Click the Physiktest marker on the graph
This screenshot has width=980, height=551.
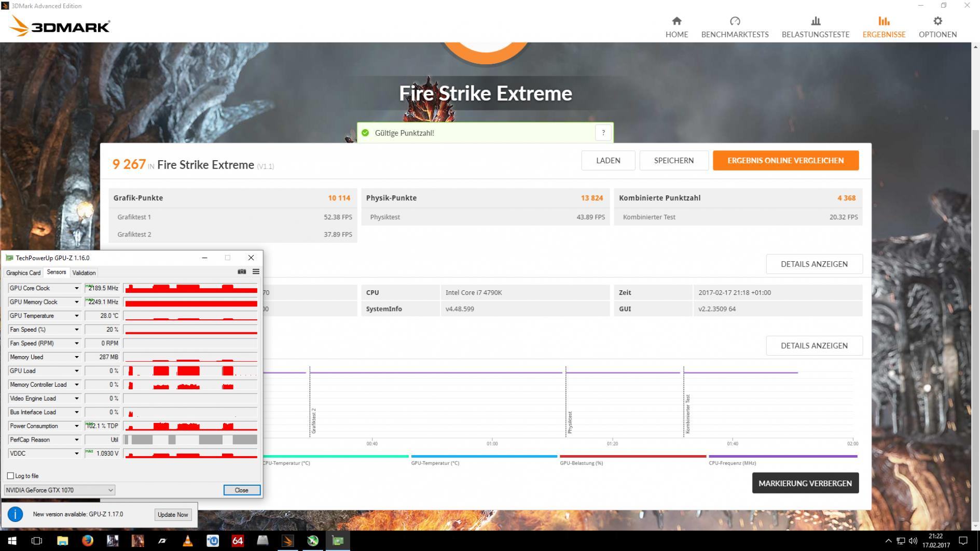click(x=570, y=422)
